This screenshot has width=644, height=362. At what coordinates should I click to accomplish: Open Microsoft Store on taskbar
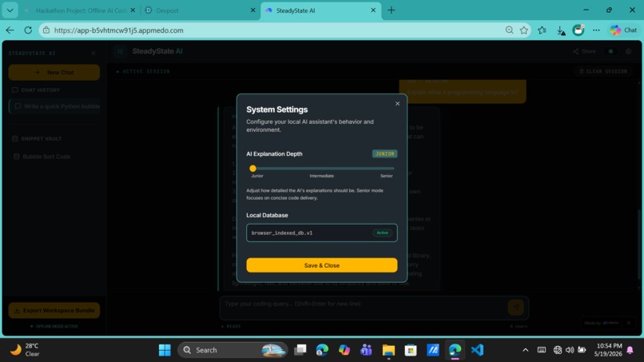click(x=411, y=350)
